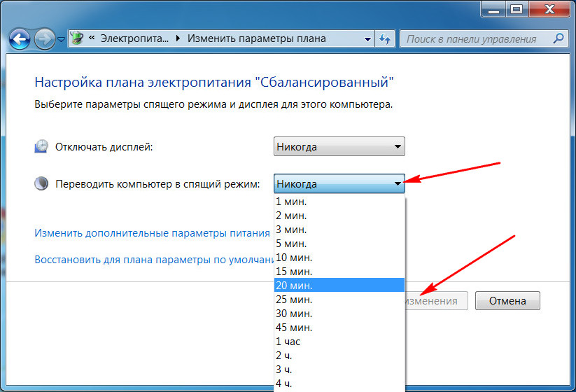
Task: Click Восстановить для плана параметры по умолчанию
Action: coord(152,260)
